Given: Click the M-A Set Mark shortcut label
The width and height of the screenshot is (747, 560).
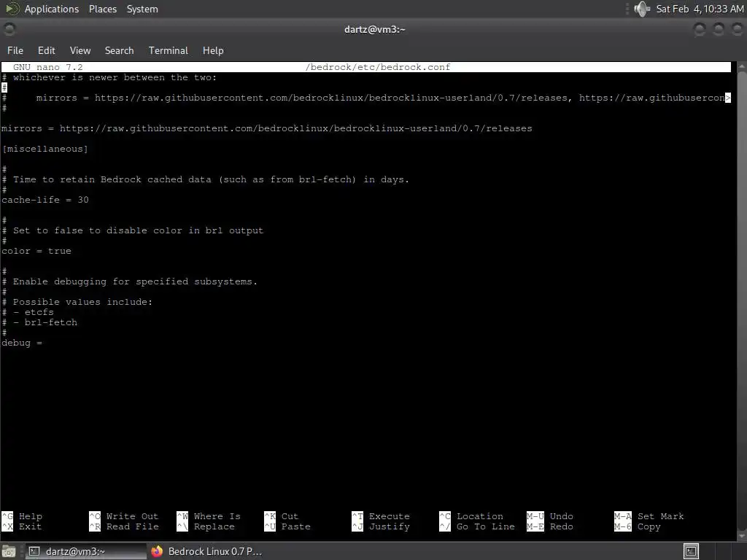Looking at the screenshot, I should 649,516.
